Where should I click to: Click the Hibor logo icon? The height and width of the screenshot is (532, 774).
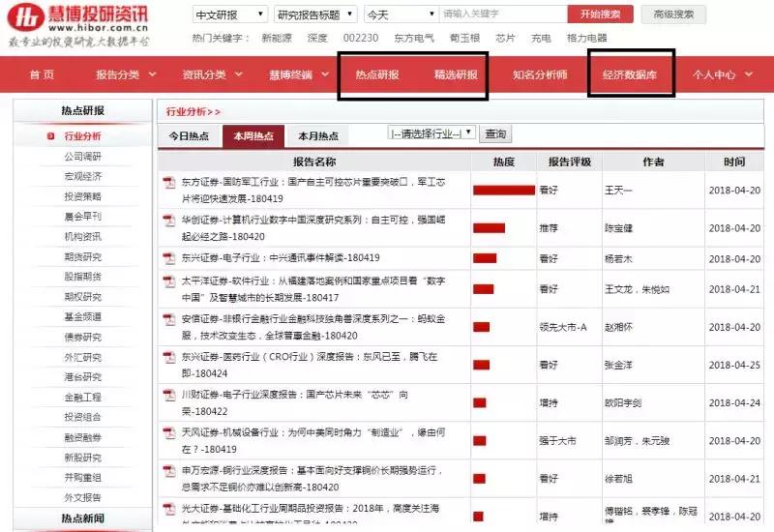coord(26,16)
